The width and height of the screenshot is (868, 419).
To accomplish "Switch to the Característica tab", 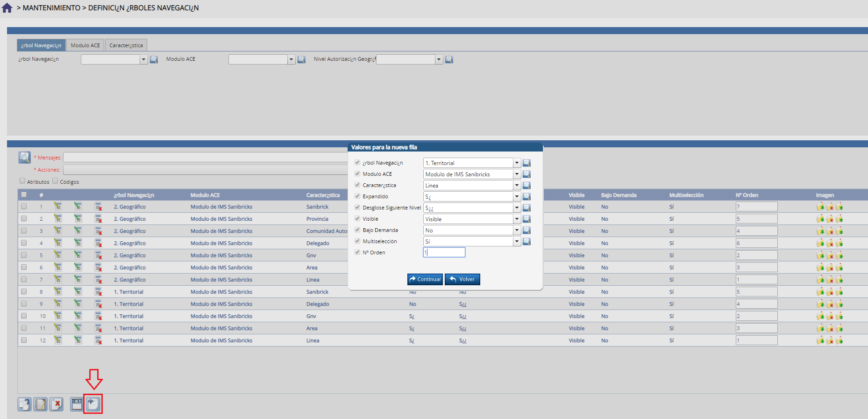I will (x=126, y=45).
